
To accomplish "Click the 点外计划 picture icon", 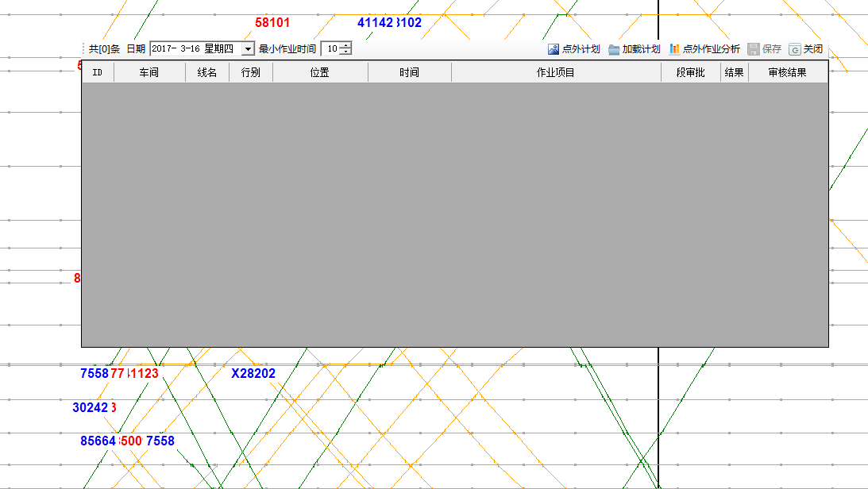I will point(553,49).
